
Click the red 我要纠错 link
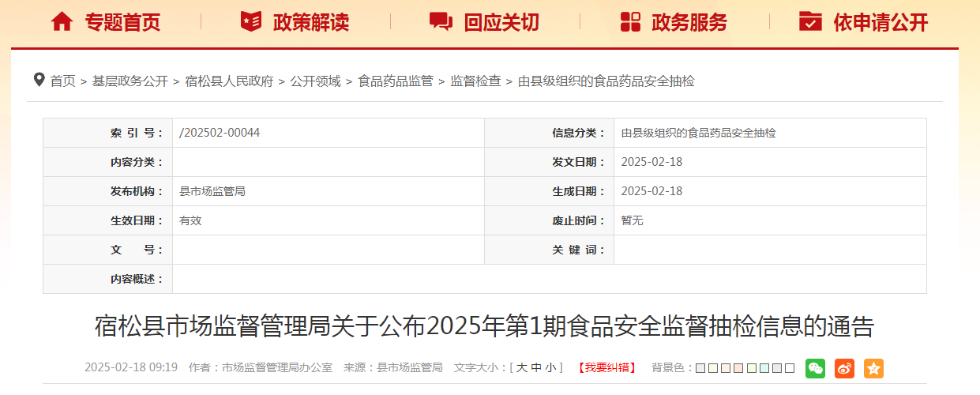click(606, 368)
